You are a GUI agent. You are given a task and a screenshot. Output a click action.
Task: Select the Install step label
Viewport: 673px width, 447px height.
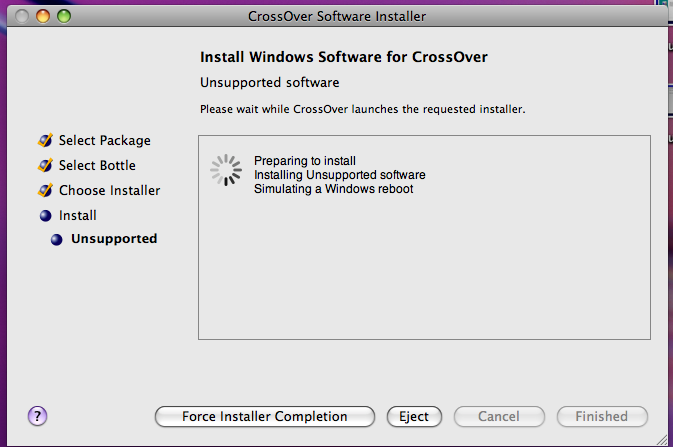(78, 215)
